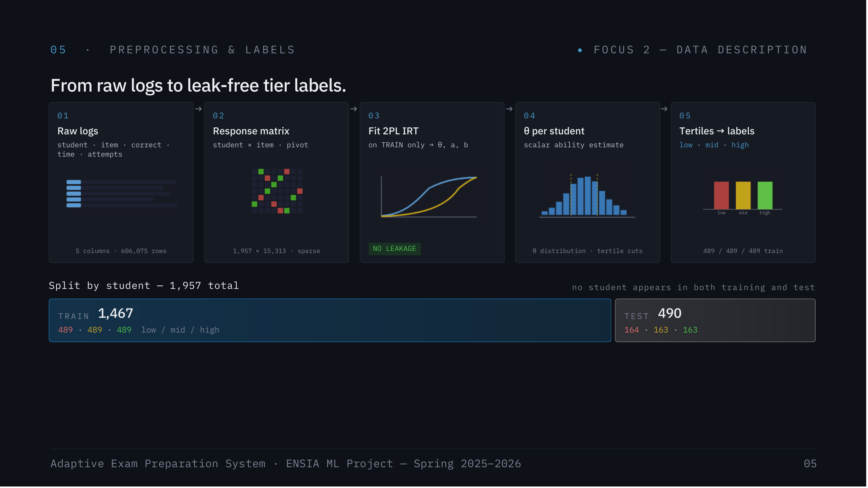Image resolution: width=868 pixels, height=488 pixels.
Task: Click 'student × item · pivot' subtitle
Action: [261, 145]
